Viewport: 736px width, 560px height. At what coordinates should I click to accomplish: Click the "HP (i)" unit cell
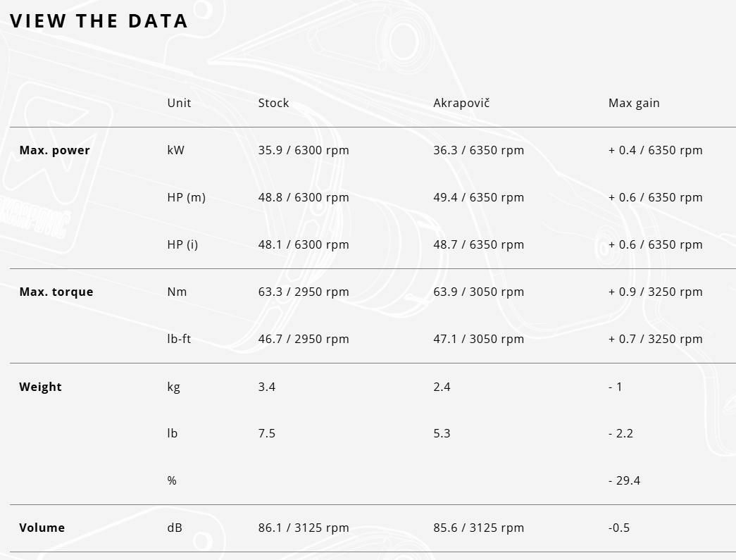click(x=182, y=244)
